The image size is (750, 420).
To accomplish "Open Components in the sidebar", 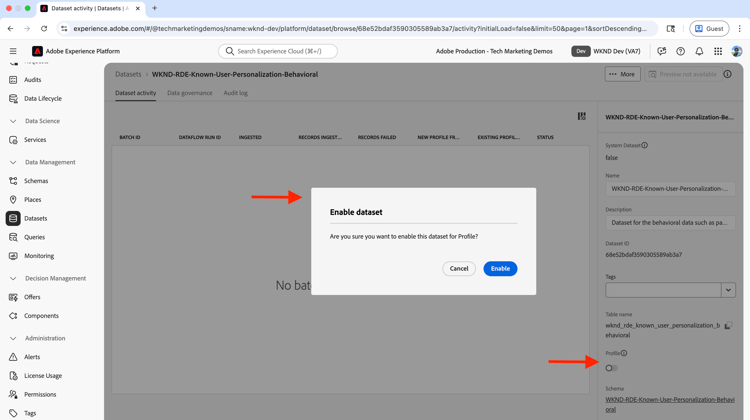I will tap(41, 316).
